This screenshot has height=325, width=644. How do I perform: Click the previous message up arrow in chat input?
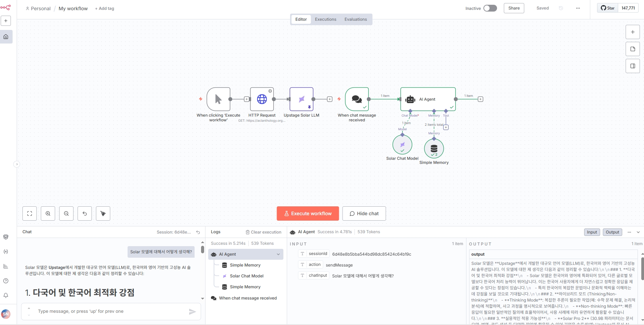click(x=29, y=308)
